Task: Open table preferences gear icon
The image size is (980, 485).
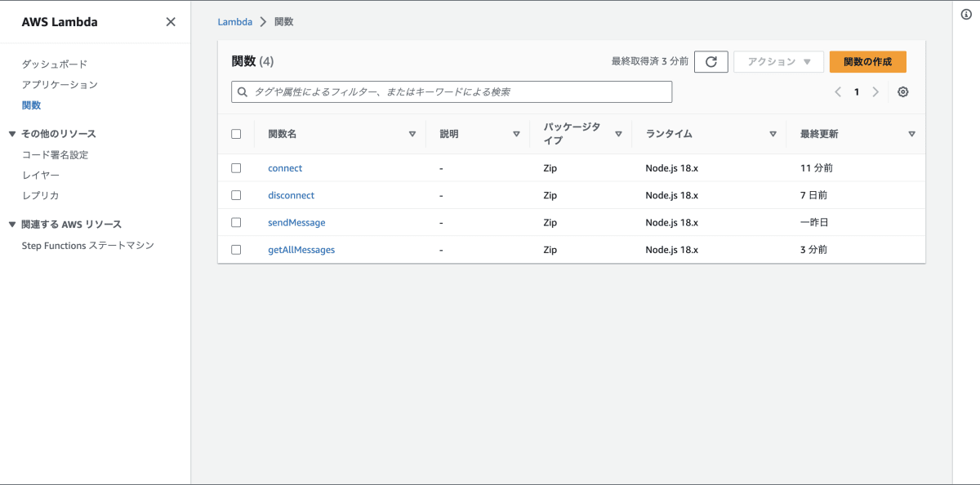Action: [902, 92]
